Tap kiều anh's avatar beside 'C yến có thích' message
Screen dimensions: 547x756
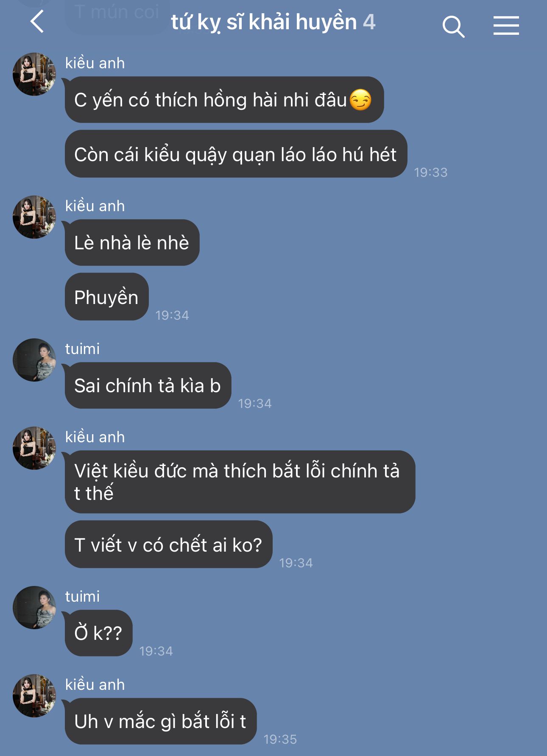click(34, 74)
